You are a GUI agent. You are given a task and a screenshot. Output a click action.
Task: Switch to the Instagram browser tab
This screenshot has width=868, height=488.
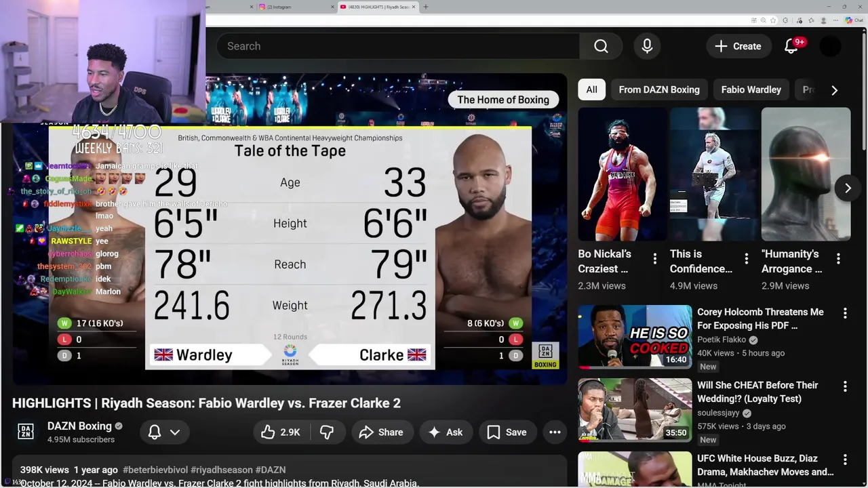295,7
